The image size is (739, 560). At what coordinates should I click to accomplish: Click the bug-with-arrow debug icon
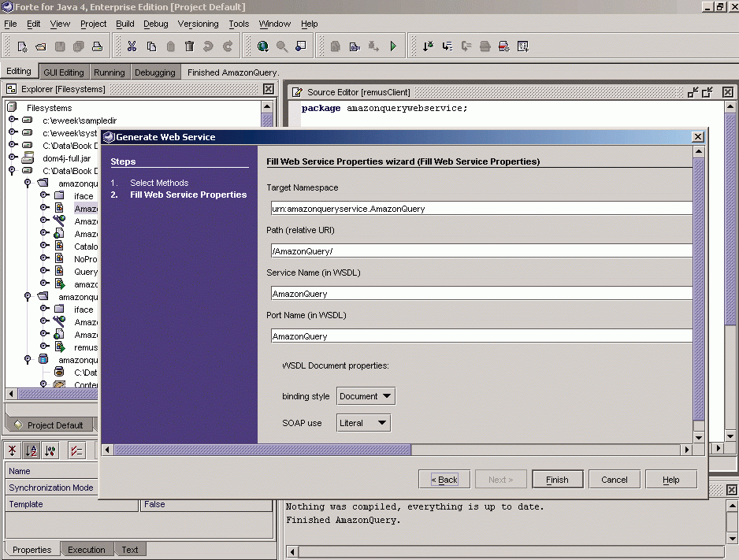tap(373, 46)
